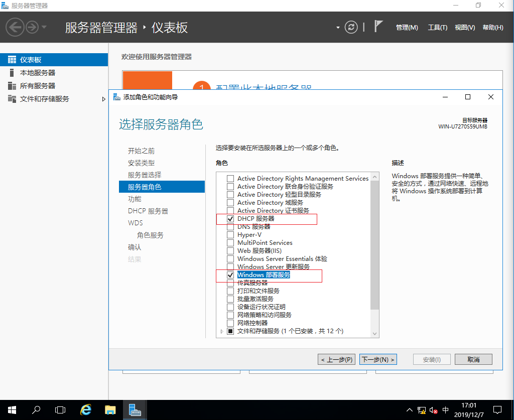Check the 网络控制器 role
The width and height of the screenshot is (514, 420).
(x=230, y=323)
